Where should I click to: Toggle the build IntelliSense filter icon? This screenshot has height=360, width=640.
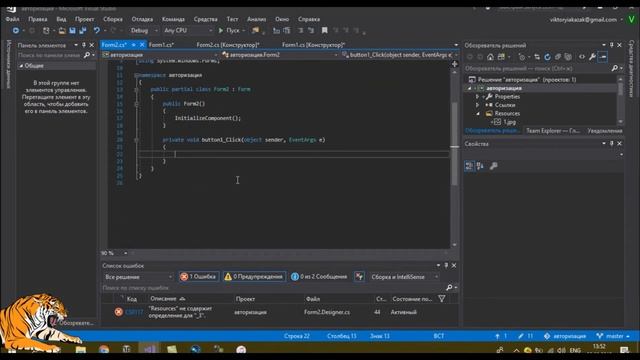coord(359,277)
